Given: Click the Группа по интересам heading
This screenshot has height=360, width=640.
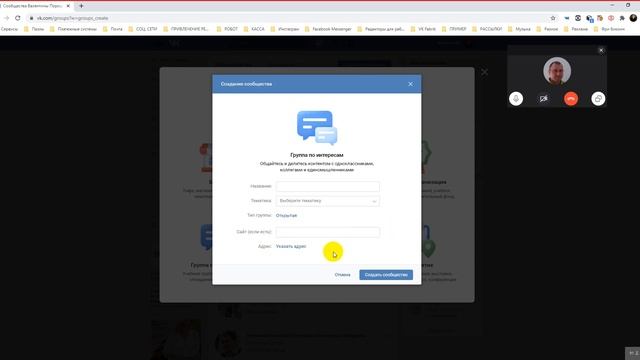Looking at the screenshot, I should coord(317,155).
